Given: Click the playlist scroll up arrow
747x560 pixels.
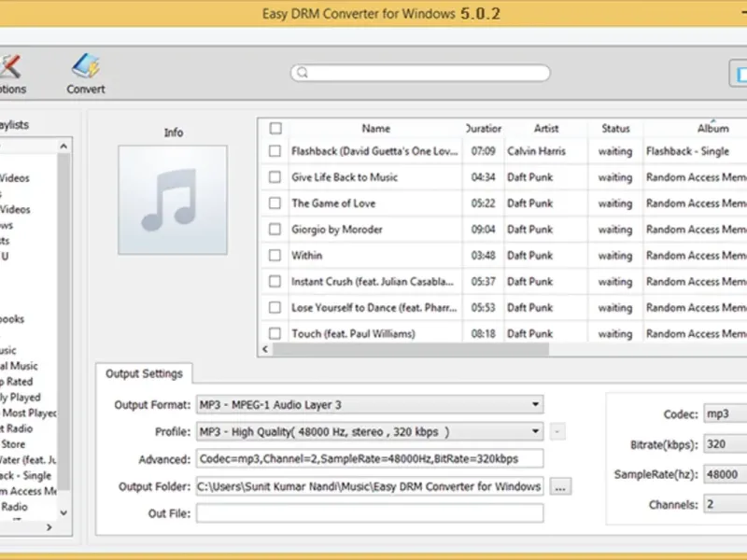Looking at the screenshot, I should [x=63, y=147].
